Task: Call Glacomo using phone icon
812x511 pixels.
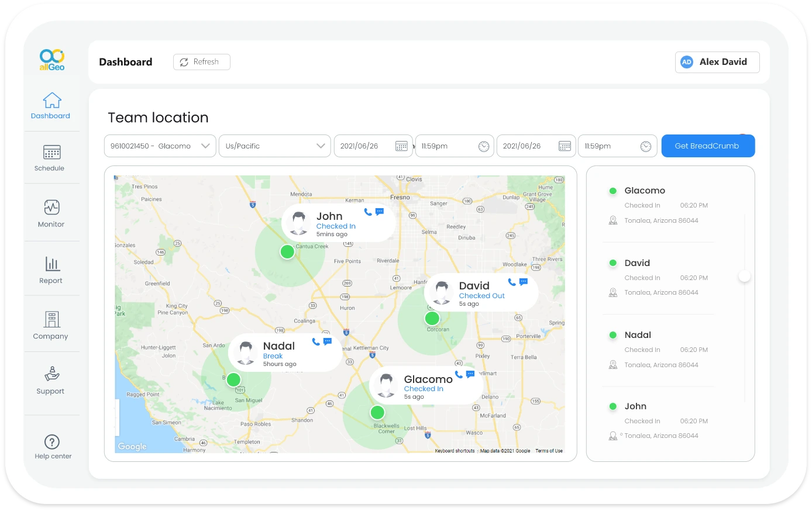Action: 459,374
